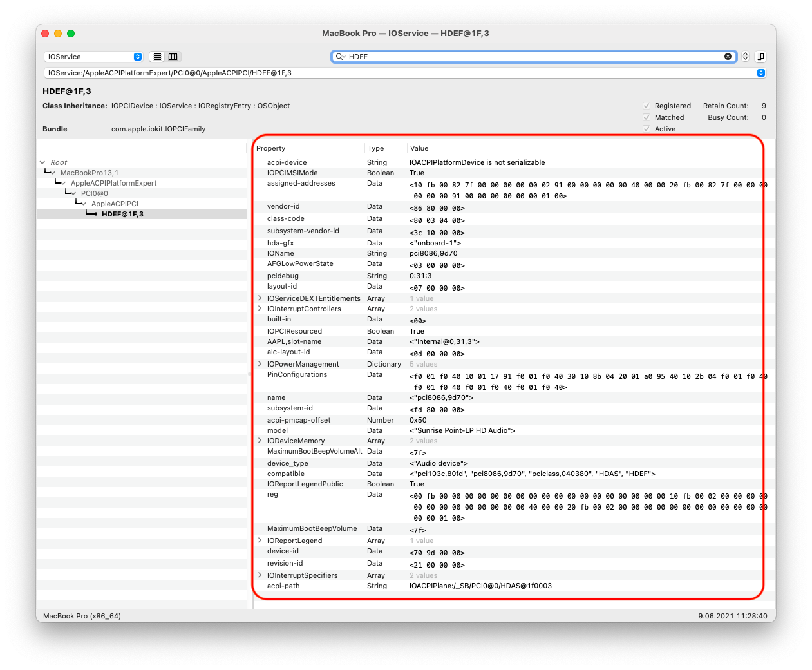812x670 pixels.
Task: Toggle the side panel icon beside search
Action: click(x=760, y=57)
